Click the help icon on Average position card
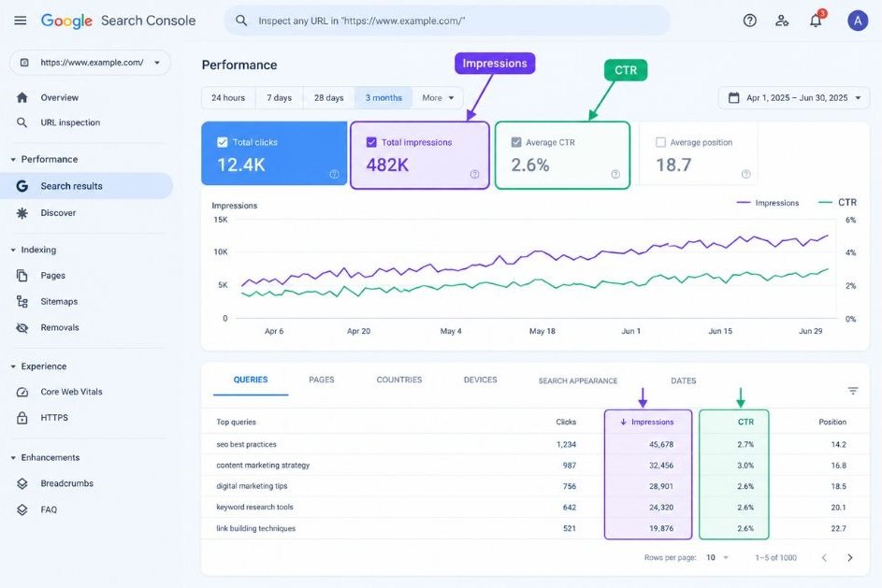 click(x=745, y=174)
